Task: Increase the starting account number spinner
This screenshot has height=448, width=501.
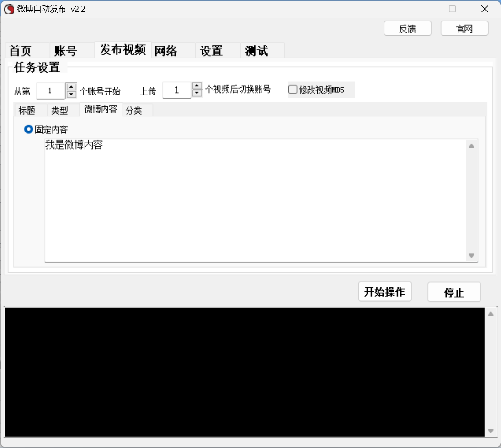Action: click(71, 87)
